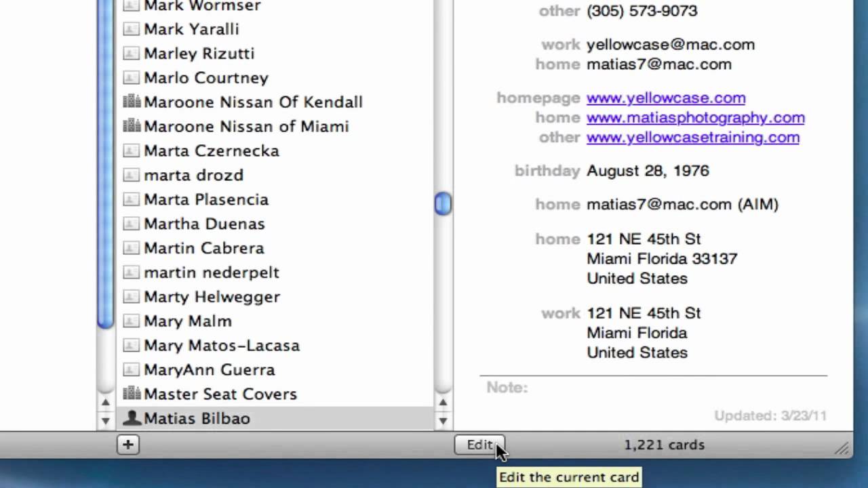Click the name list scrollbar thumb
The height and width of the screenshot is (488, 868).
[x=443, y=203]
